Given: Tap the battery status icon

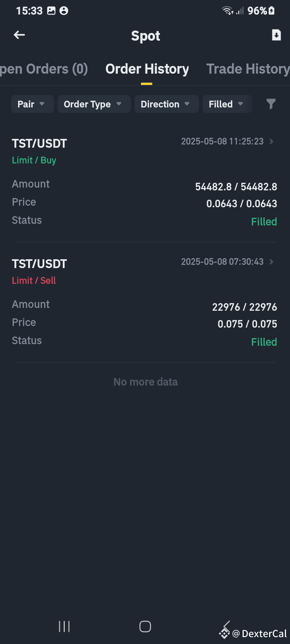Looking at the screenshot, I should [272, 11].
